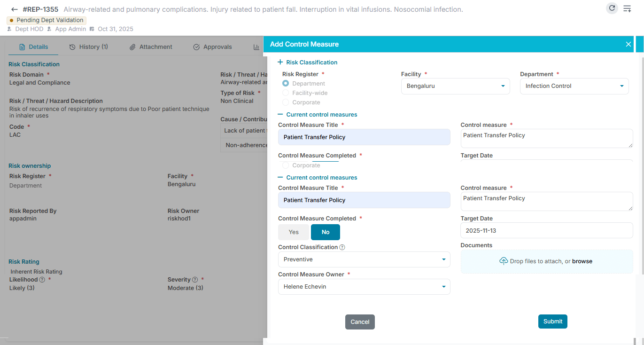This screenshot has height=345, width=644.
Task: Click the refresh report icon
Action: tap(612, 8)
